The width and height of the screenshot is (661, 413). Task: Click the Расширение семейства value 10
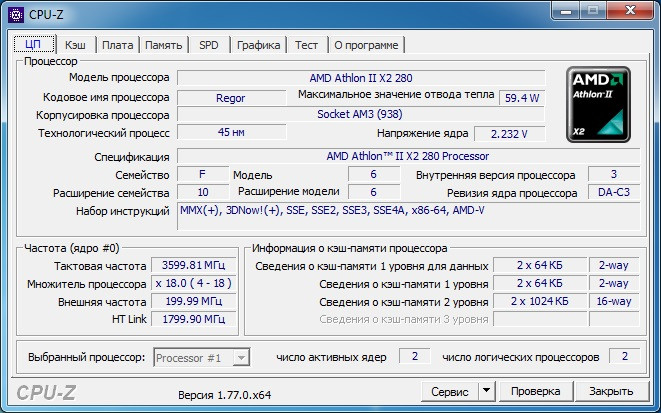pos(203,192)
